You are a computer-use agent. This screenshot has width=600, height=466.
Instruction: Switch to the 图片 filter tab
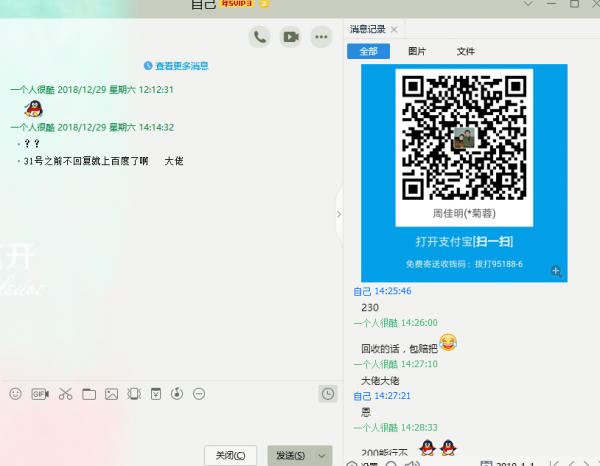point(417,51)
